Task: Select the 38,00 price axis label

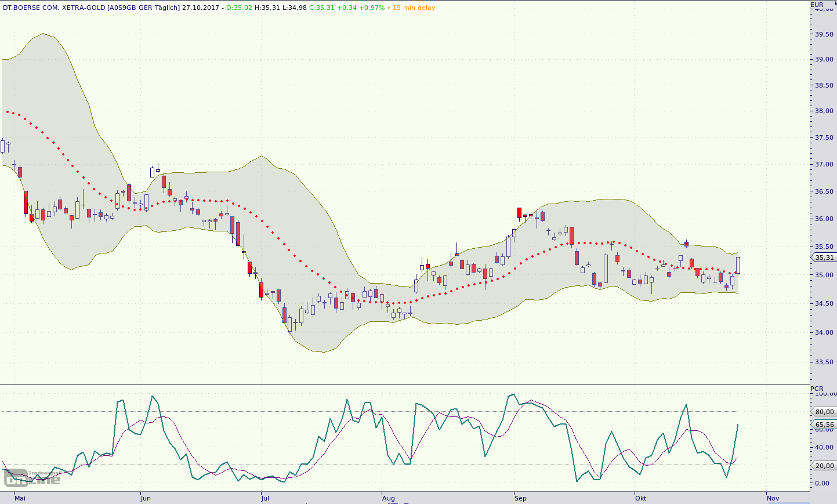Action: 824,111
